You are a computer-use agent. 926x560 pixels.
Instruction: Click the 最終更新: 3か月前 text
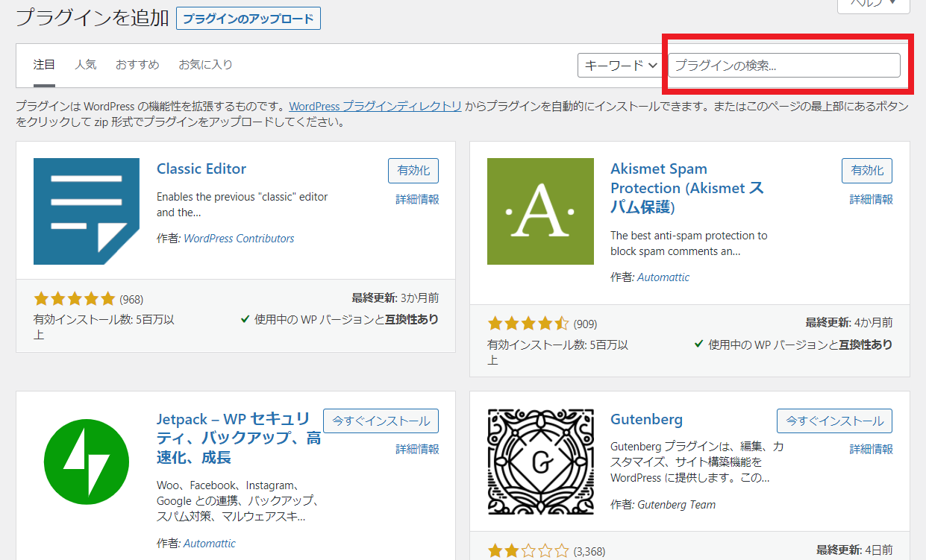395,298
